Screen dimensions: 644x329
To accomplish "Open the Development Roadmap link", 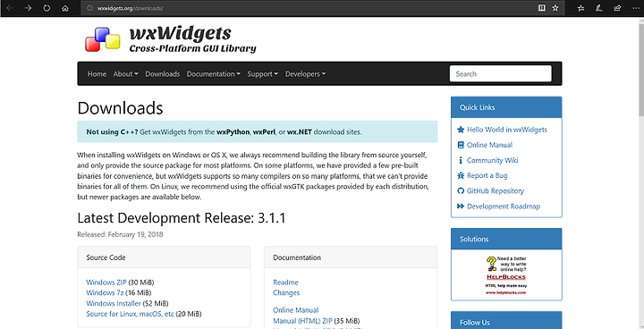I will click(x=504, y=207).
